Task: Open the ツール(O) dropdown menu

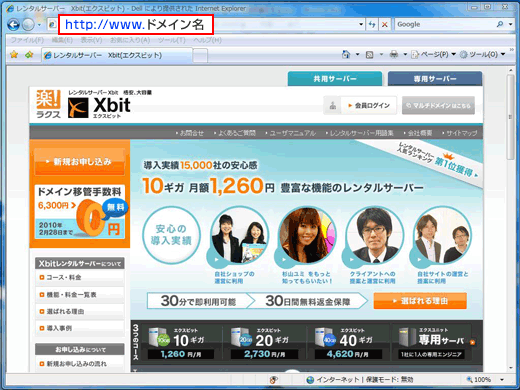Action: pyautogui.click(x=482, y=54)
